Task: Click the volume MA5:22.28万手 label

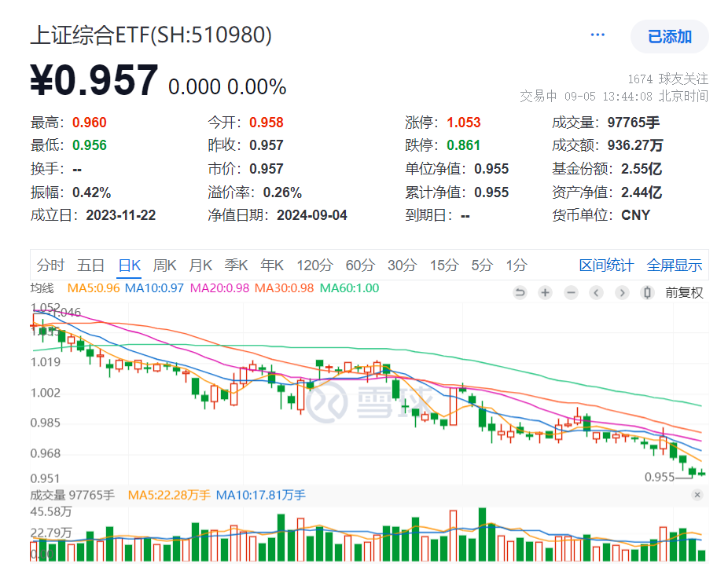Action: coord(169,496)
